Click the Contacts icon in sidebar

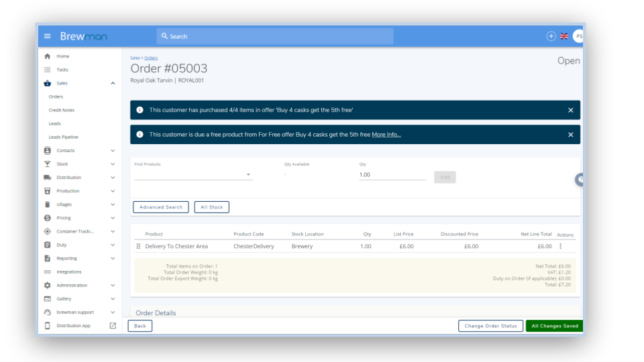(47, 151)
